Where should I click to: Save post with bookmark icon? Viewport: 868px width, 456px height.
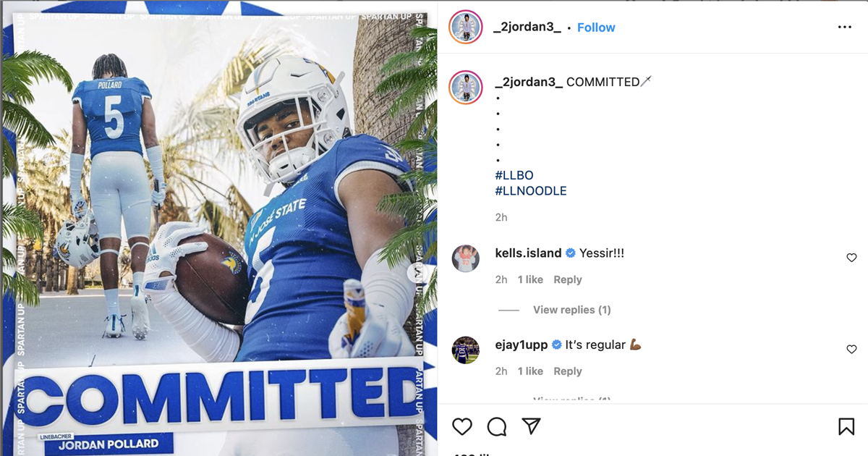(x=846, y=426)
